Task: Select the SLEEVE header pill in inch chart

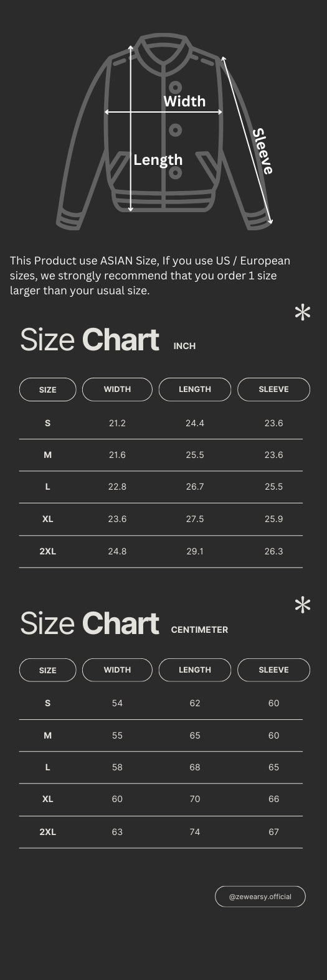Action: click(273, 390)
